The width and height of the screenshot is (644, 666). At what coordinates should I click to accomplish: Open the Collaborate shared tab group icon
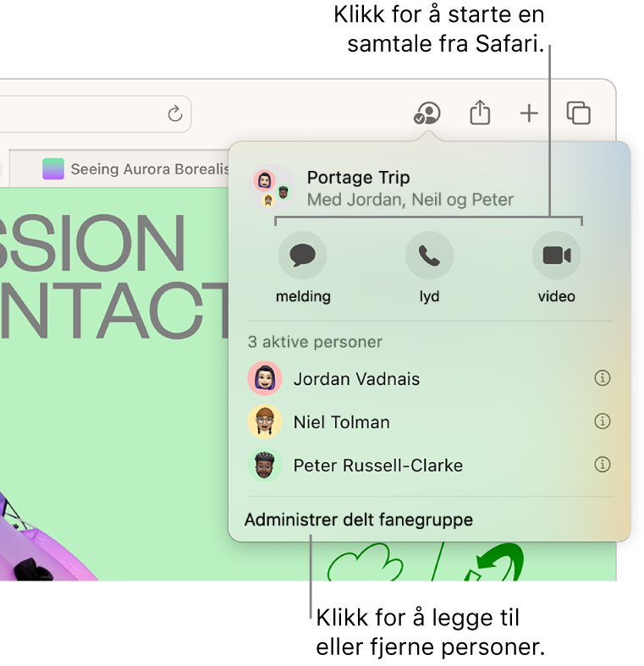click(x=427, y=113)
